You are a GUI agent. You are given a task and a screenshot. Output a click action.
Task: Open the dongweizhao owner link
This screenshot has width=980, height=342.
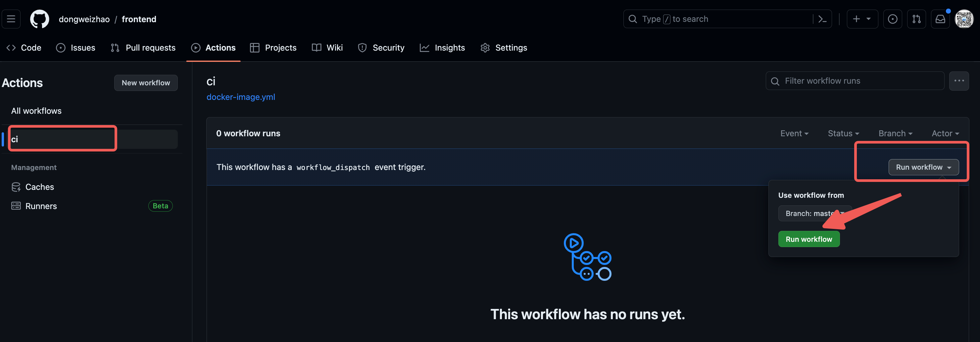tap(84, 19)
